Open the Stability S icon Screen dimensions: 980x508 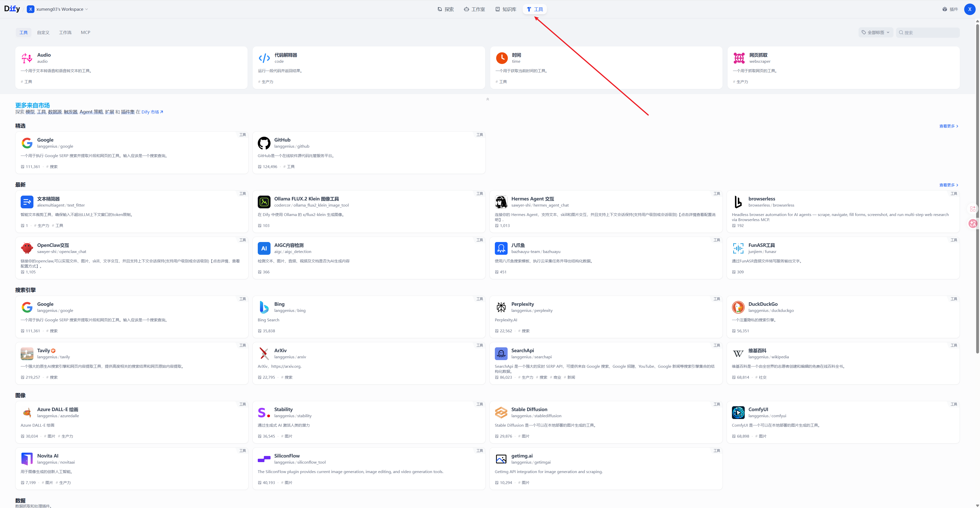[x=264, y=413]
